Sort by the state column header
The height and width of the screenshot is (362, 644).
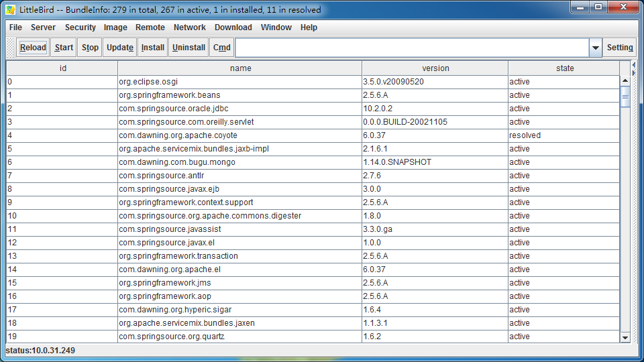[564, 68]
